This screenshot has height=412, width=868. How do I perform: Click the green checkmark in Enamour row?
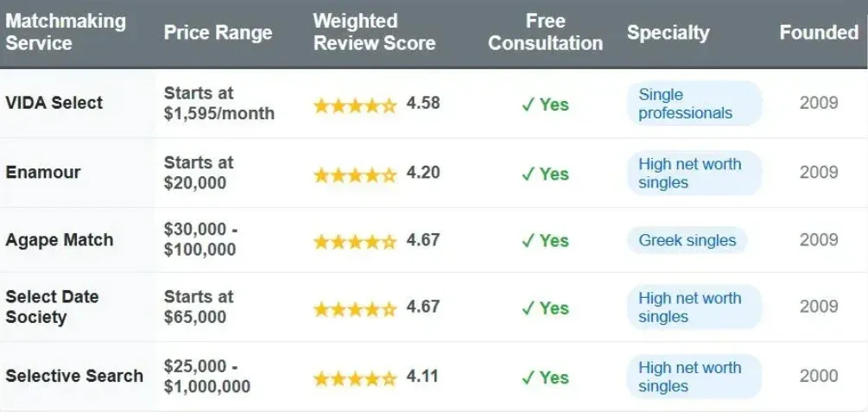[529, 174]
